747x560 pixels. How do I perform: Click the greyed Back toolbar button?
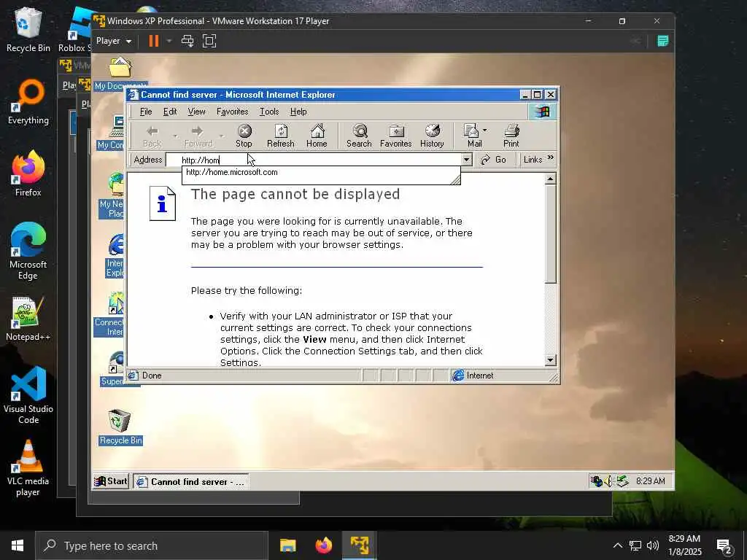click(152, 136)
